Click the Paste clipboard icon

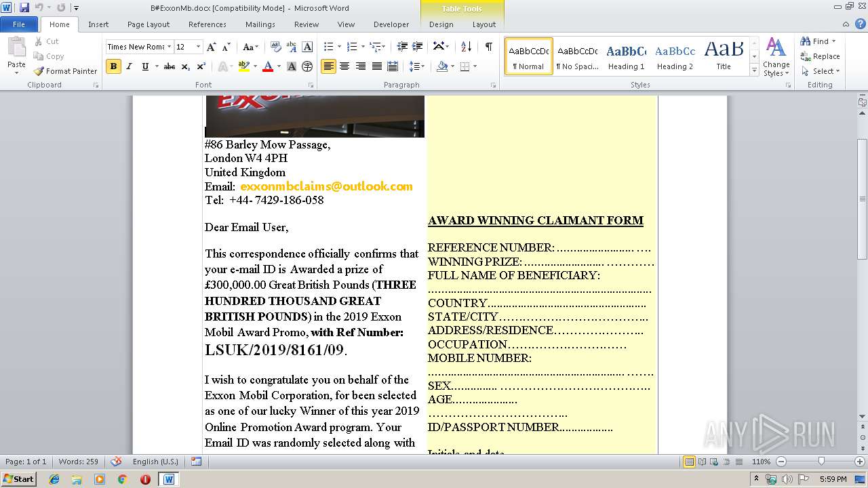point(16,47)
